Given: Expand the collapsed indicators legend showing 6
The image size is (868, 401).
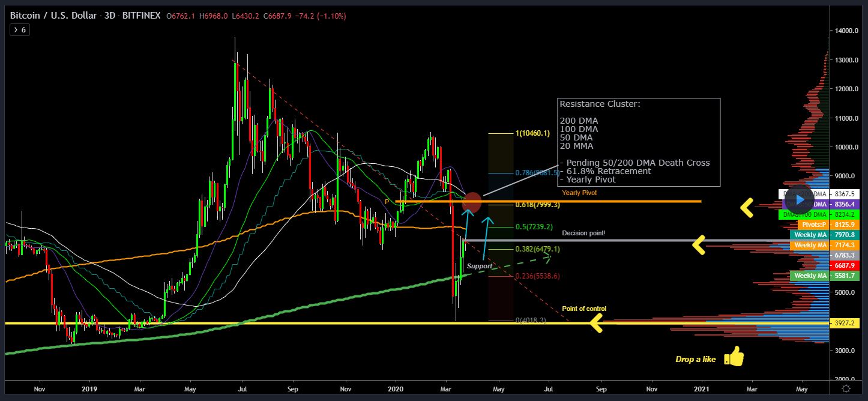Looking at the screenshot, I should 19,29.
